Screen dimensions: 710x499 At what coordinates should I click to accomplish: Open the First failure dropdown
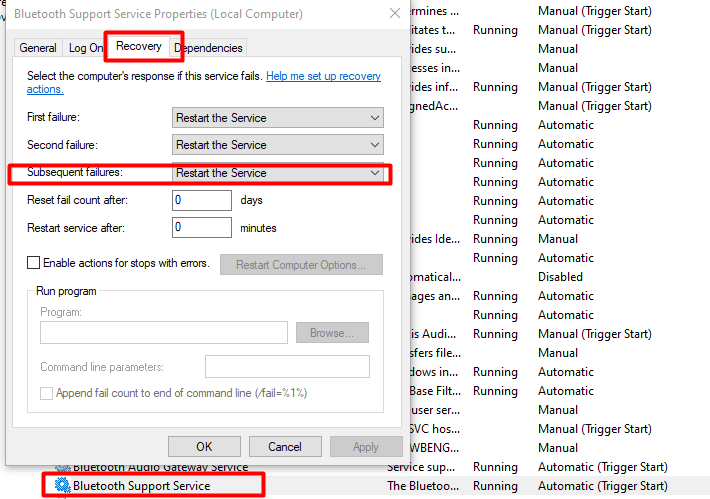(278, 118)
